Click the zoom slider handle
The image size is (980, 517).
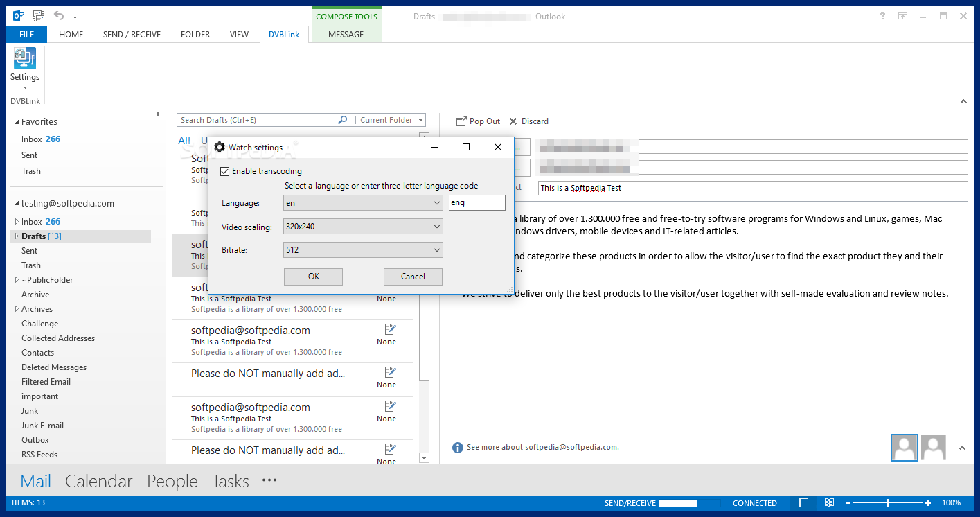click(888, 503)
